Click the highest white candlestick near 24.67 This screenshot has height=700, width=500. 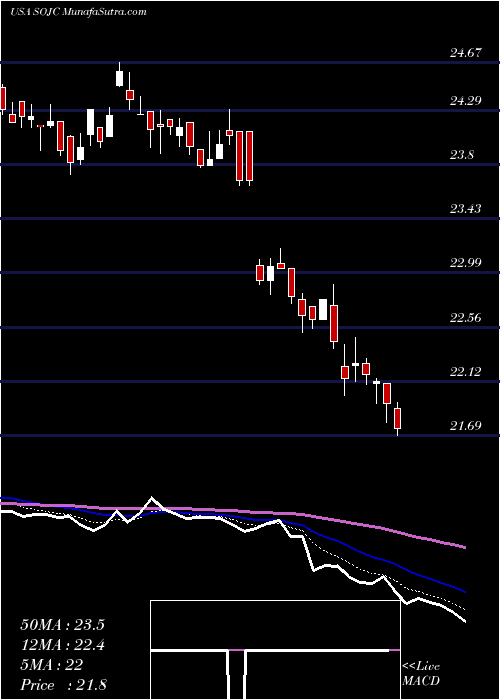point(119,75)
